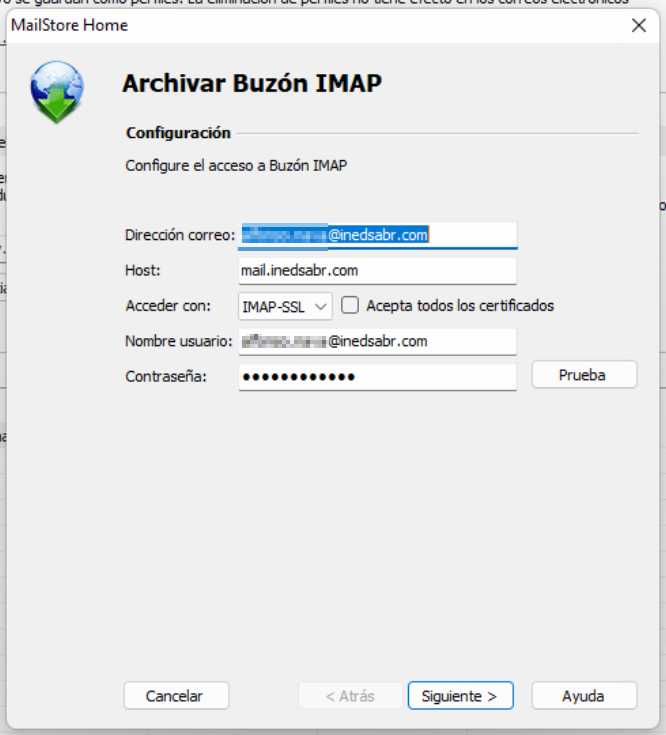
Task: Click the 'Configure el acceso a Buzón IMAP' text
Action: click(236, 165)
